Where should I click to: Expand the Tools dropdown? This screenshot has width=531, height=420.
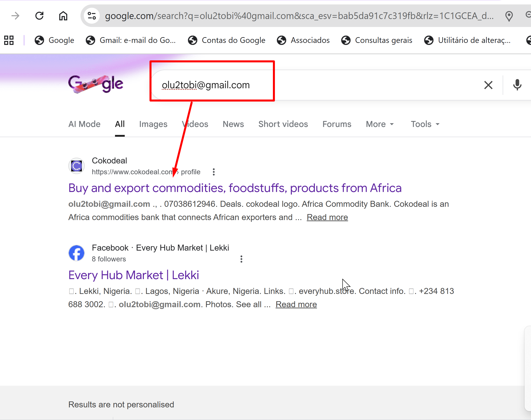click(x=425, y=124)
